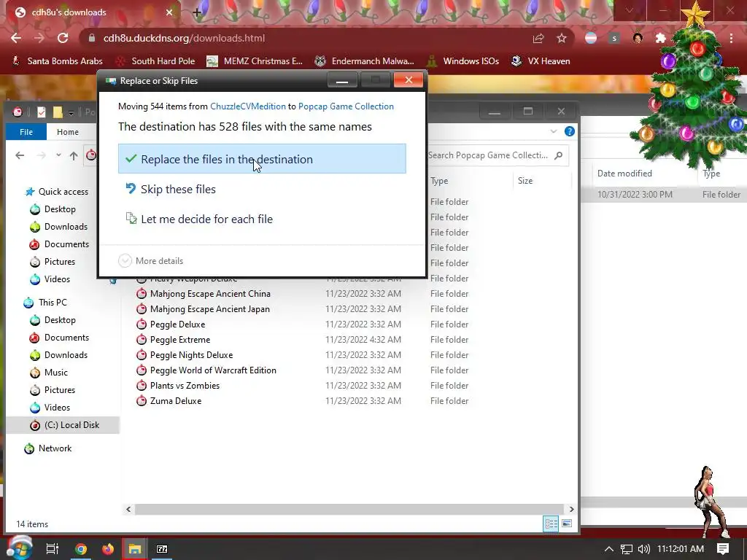Open Task View on taskbar
The image size is (747, 560).
(x=53, y=549)
